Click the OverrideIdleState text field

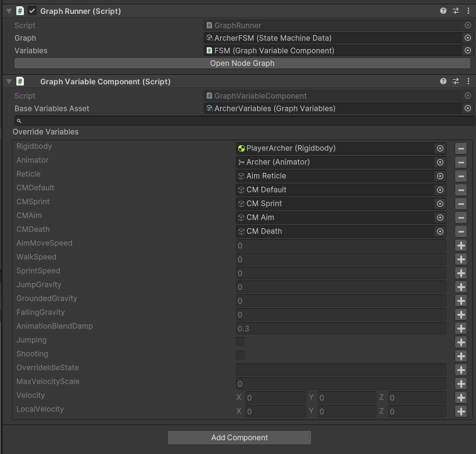[x=341, y=370]
